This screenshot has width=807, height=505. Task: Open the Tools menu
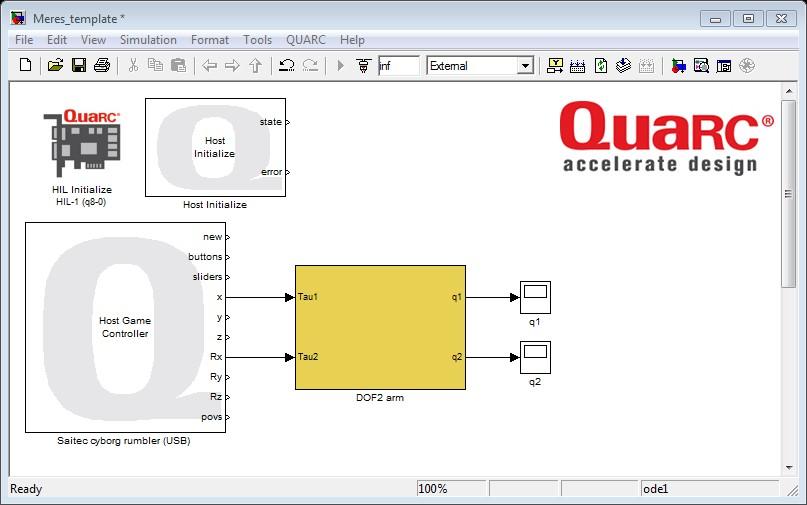[257, 40]
